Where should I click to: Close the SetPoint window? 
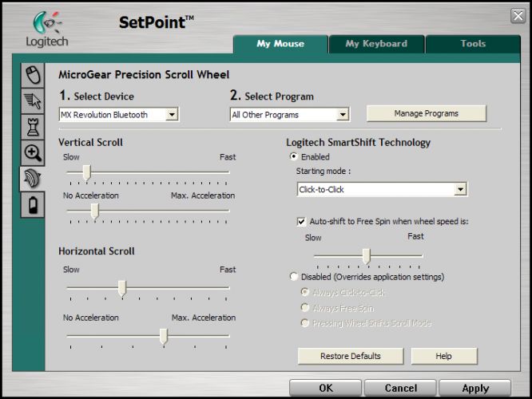[x=518, y=16]
